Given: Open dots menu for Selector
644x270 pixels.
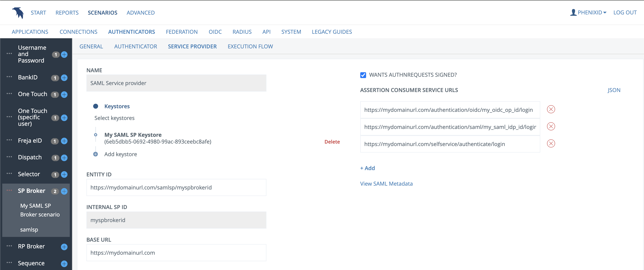Looking at the screenshot, I should pos(9,173).
